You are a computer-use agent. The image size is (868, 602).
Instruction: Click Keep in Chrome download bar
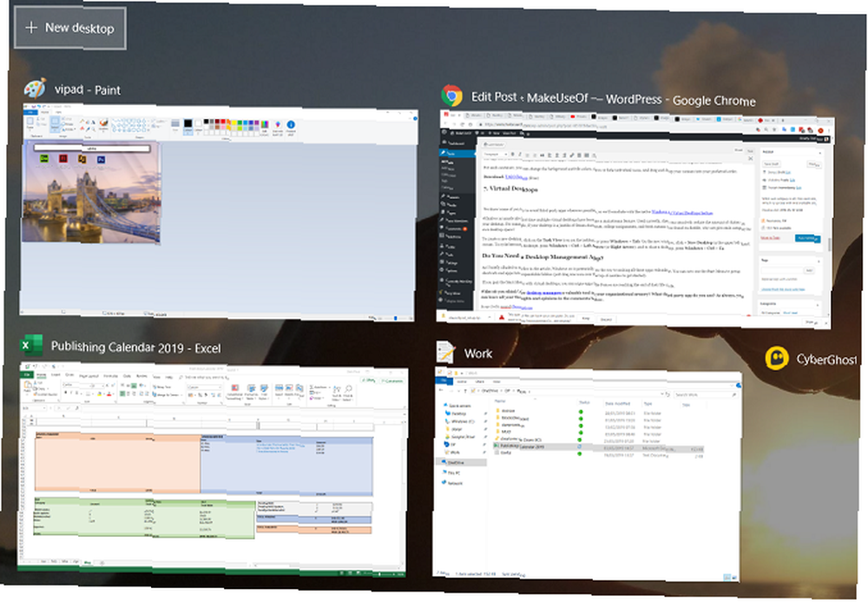pos(586,319)
